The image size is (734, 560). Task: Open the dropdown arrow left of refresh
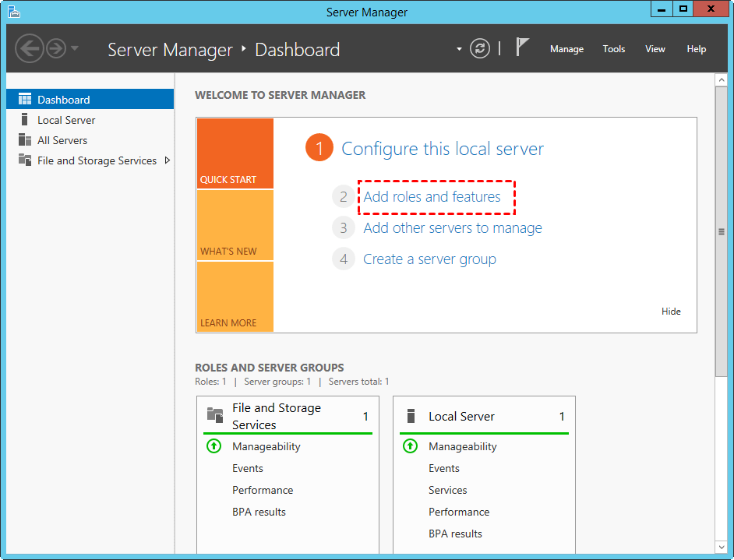coord(459,49)
